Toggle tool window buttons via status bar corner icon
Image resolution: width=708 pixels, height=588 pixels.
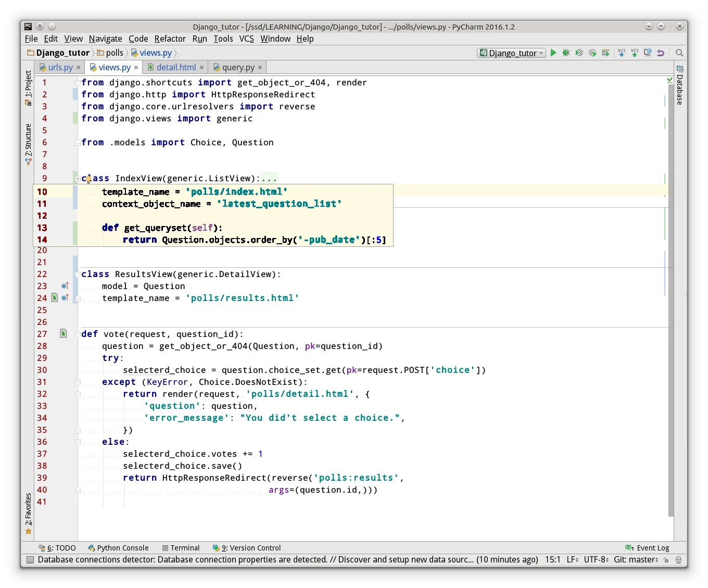(x=30, y=560)
